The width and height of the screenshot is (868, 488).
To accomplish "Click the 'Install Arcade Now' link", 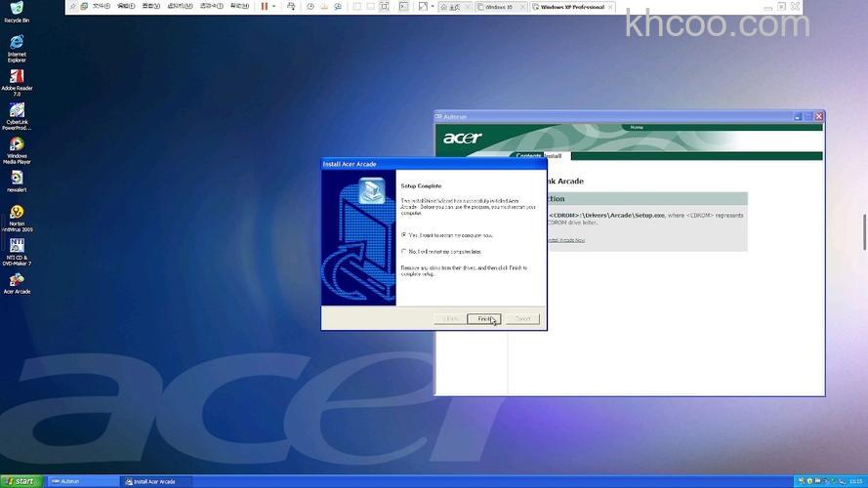I will (x=564, y=239).
